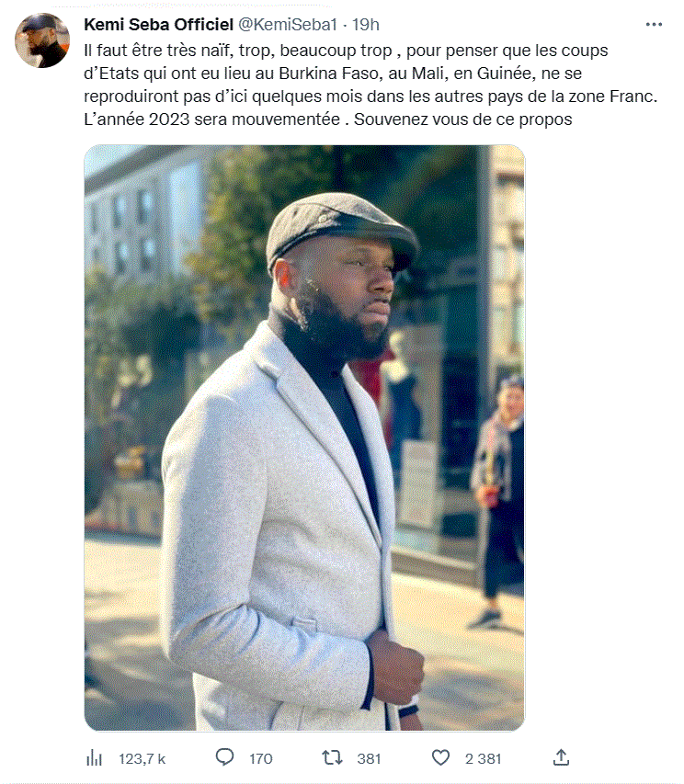Open the @KemiSeba1 handle link
The height and width of the screenshot is (784, 684).
point(288,25)
